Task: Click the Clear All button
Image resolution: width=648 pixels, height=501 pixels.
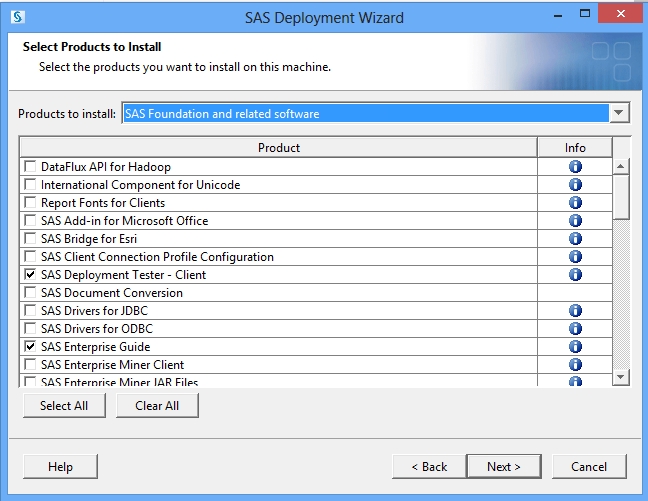Action: tap(157, 406)
